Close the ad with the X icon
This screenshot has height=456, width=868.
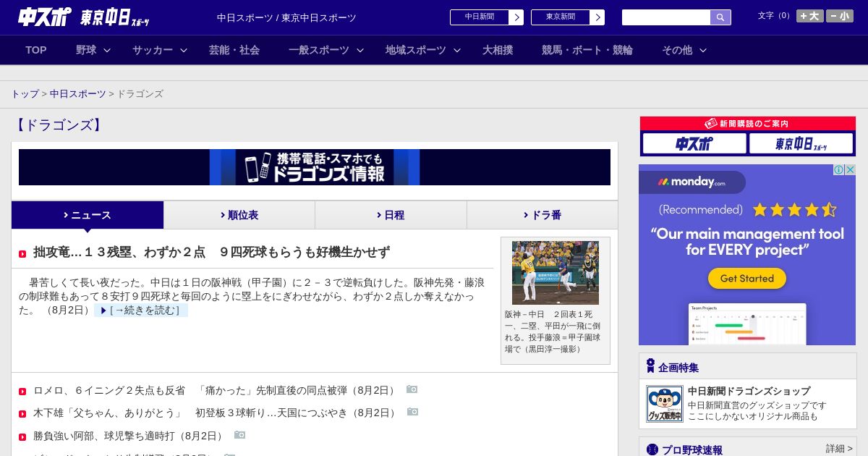(x=850, y=170)
